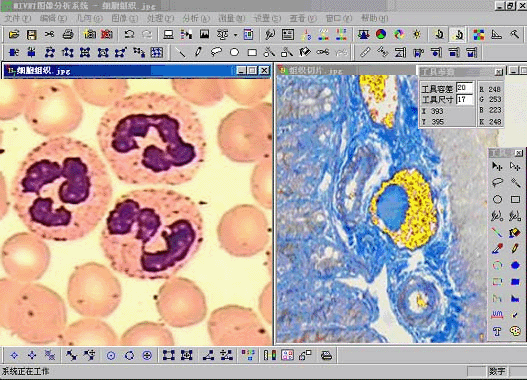Select the rectangle tool in side palette
Viewport: 527px width, 380px height.
(x=515, y=199)
